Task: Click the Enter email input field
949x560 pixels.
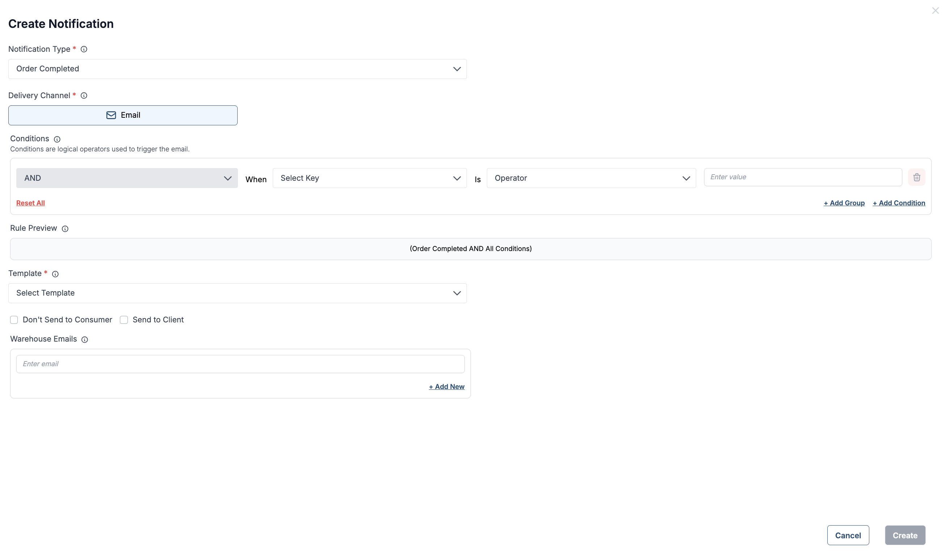Action: click(240, 364)
